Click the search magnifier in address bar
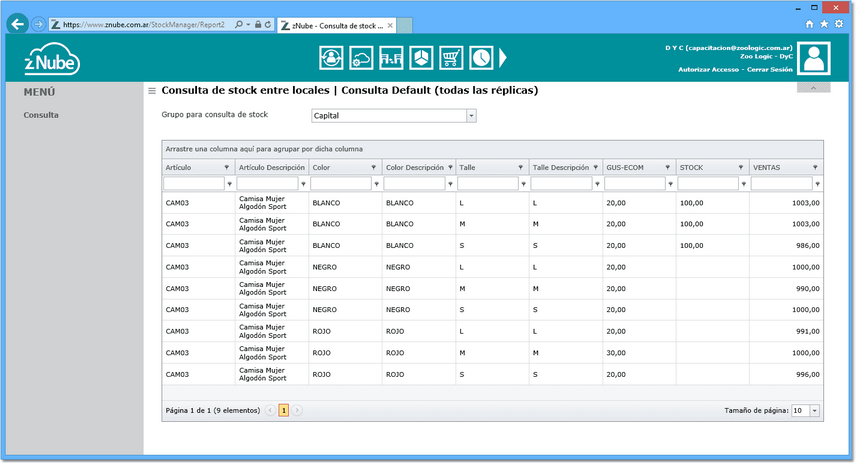Image resolution: width=856 pixels, height=464 pixels. coord(239,25)
